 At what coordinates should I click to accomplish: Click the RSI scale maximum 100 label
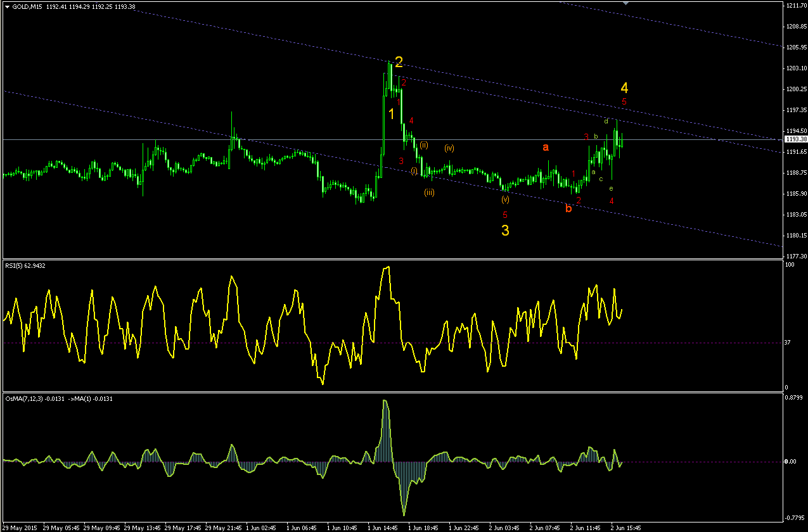[x=790, y=265]
